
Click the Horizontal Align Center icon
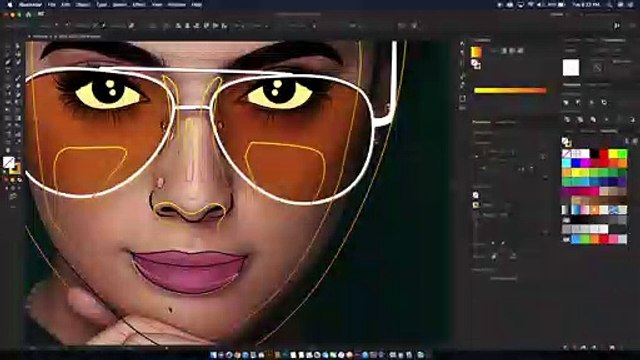(187, 26)
